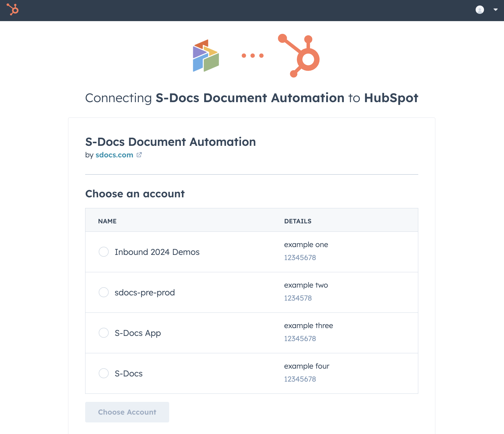
Task: Click the ID 12345678 under example one
Action: click(x=300, y=258)
